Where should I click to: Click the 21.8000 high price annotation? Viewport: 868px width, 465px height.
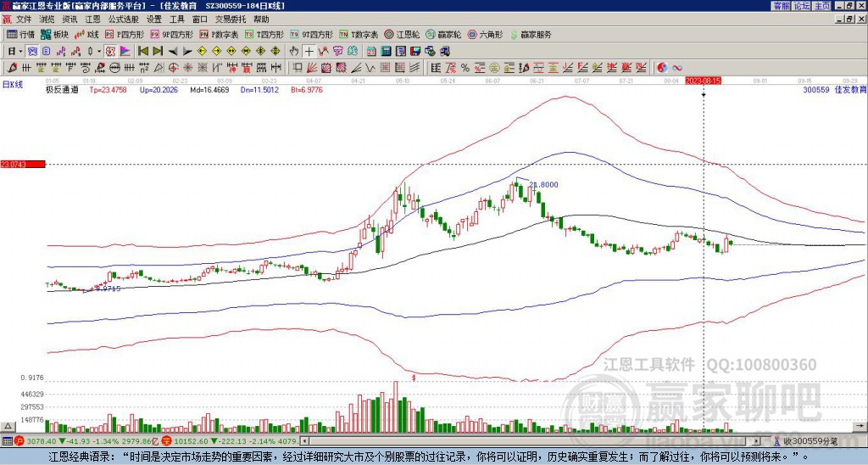543,185
